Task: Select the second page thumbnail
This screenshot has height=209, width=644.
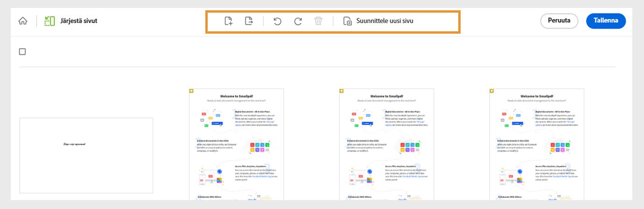Action: click(237, 144)
